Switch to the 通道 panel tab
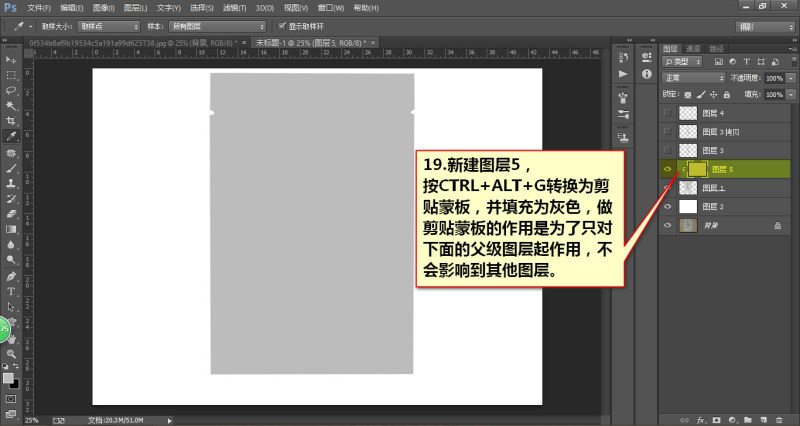 [693, 48]
